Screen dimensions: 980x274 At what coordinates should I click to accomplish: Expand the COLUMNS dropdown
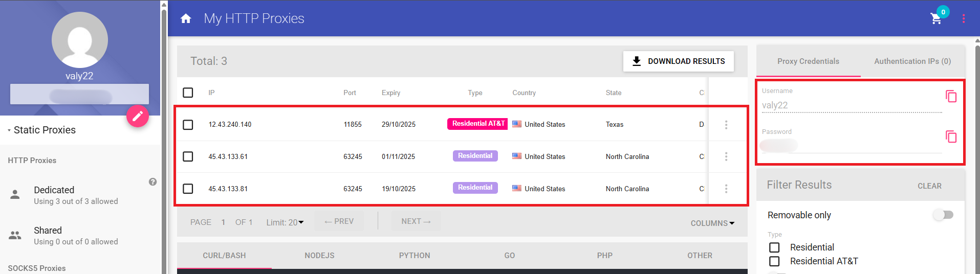pyautogui.click(x=712, y=223)
